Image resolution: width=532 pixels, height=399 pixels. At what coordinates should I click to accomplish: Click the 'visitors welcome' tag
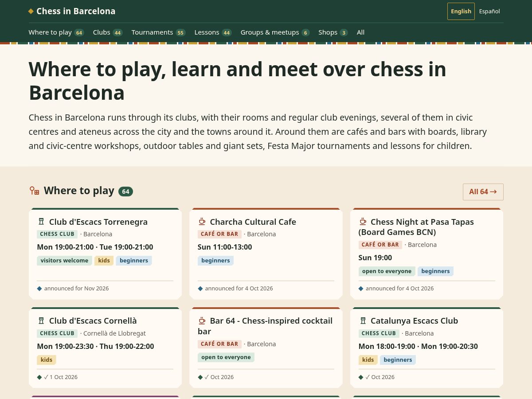(65, 261)
